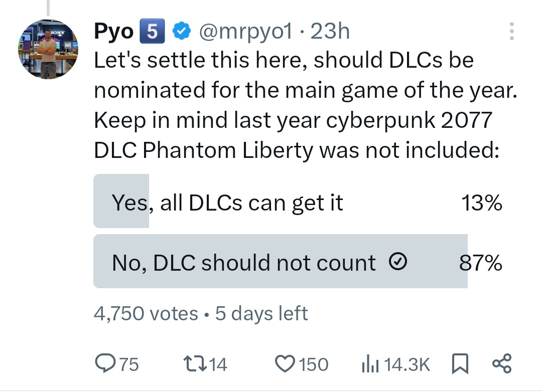Screen dimensions: 542x392
Task: Tap the repost icon showing 14
Action: (195, 364)
